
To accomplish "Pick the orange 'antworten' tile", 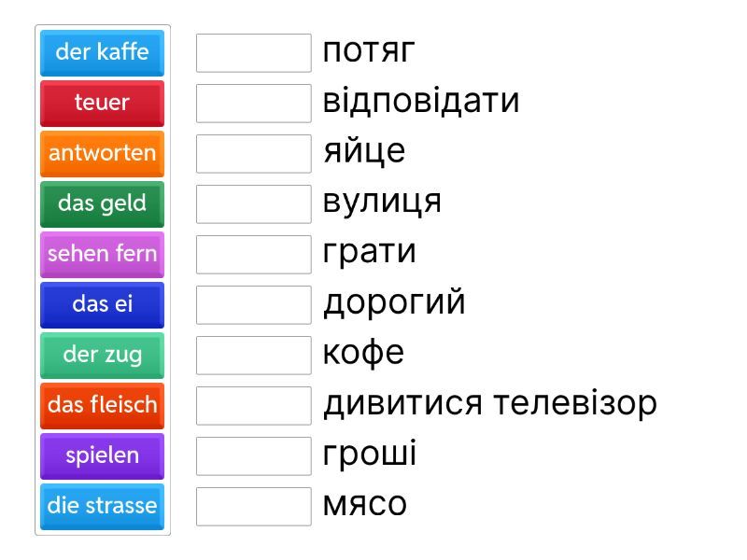I will point(102,153).
